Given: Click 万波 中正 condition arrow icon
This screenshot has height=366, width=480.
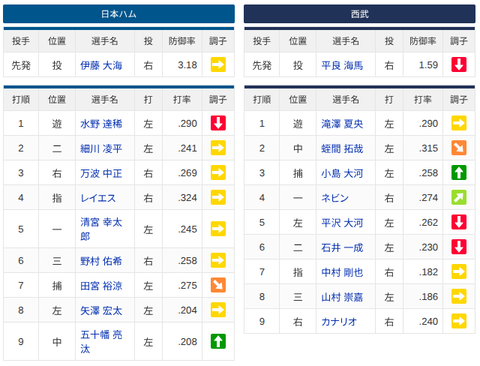Looking at the screenshot, I should point(218,173).
